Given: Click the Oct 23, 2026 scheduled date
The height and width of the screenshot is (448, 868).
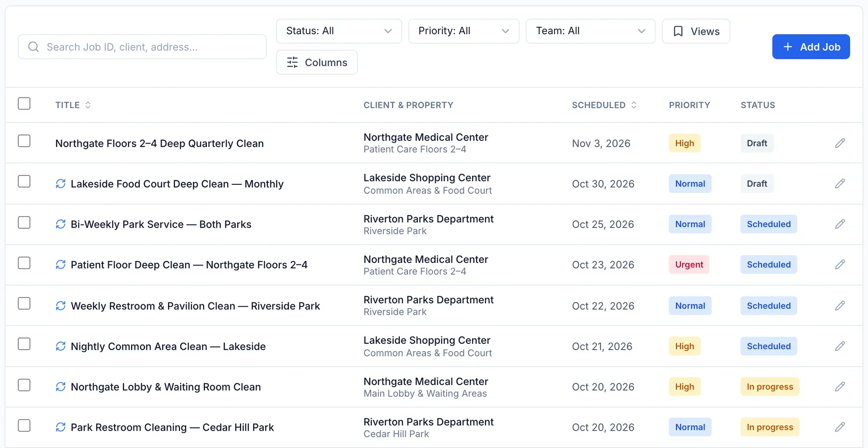Looking at the screenshot, I should 603,265.
